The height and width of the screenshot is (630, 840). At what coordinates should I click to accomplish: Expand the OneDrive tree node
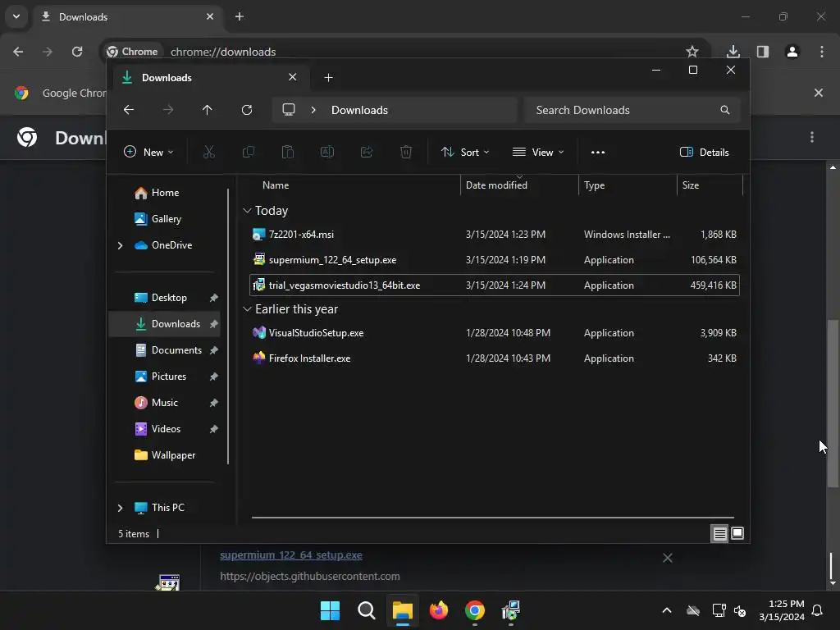point(120,245)
